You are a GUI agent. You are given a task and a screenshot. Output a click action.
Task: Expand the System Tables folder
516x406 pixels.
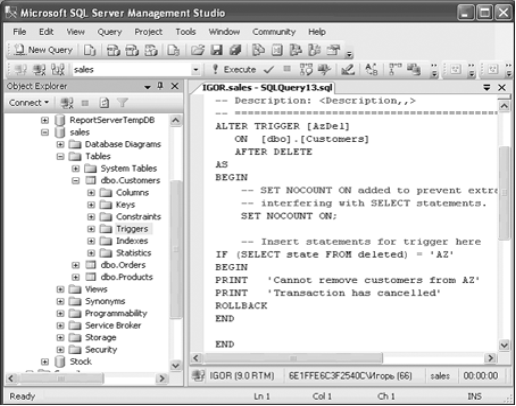(x=76, y=168)
